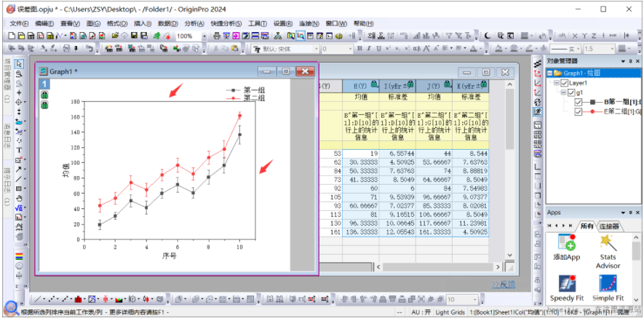The height and width of the screenshot is (321, 644).
Task: Create a new project from the toolbar
Action: pos(12,36)
